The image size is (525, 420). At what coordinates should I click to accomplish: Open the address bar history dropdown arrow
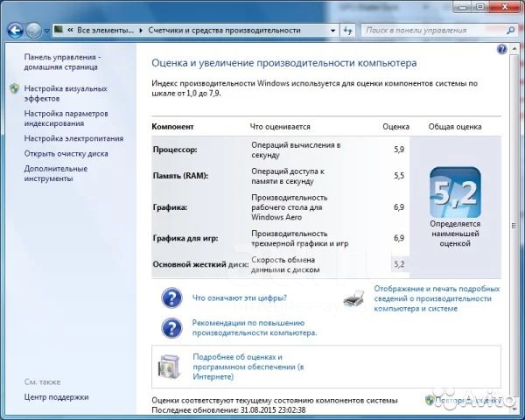pos(332,31)
